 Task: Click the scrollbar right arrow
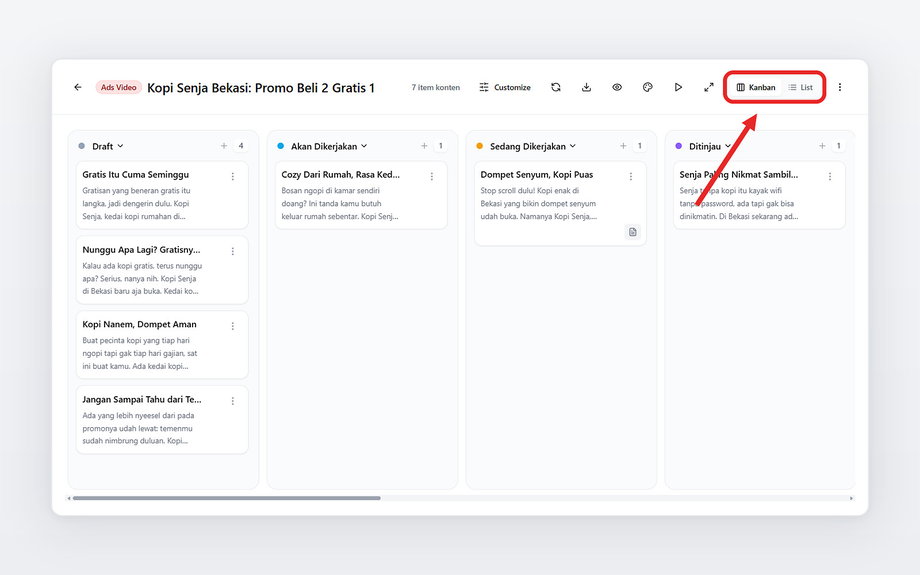click(x=851, y=498)
